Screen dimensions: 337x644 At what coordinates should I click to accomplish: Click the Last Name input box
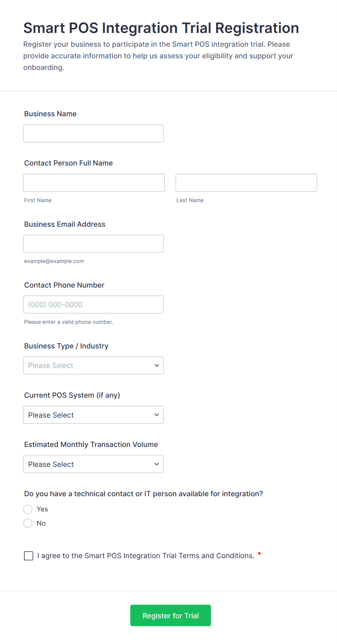pos(246,183)
